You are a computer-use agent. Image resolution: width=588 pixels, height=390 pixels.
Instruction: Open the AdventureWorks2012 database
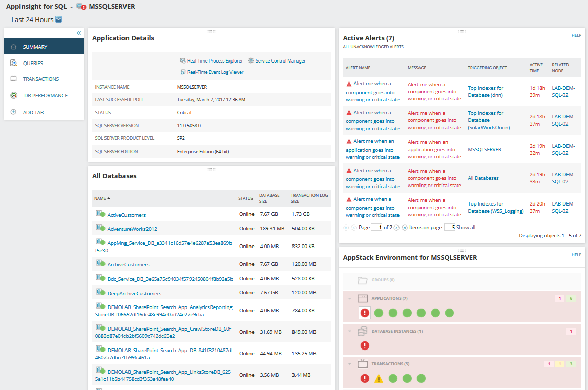[132, 229]
